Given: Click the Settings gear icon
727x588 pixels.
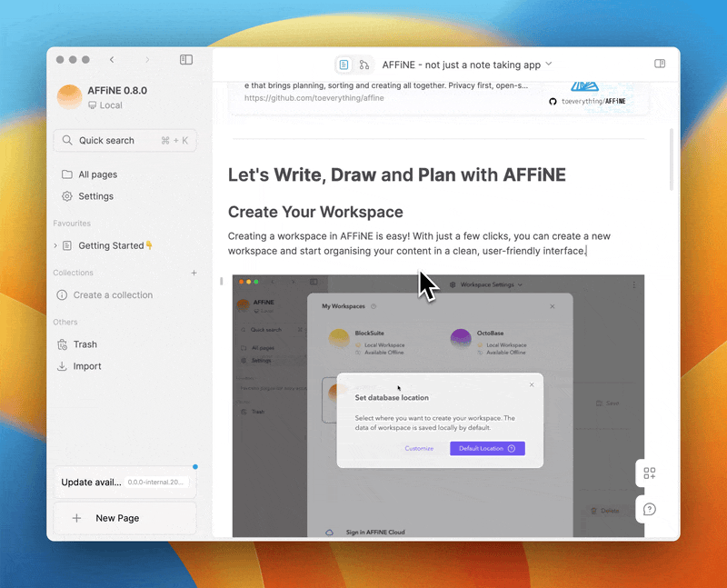Looking at the screenshot, I should (67, 196).
